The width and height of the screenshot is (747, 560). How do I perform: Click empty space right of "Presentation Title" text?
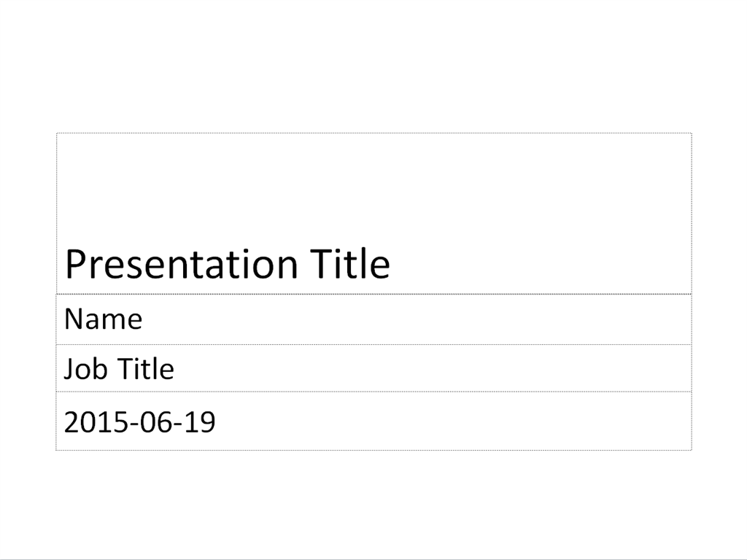[x=540, y=264]
